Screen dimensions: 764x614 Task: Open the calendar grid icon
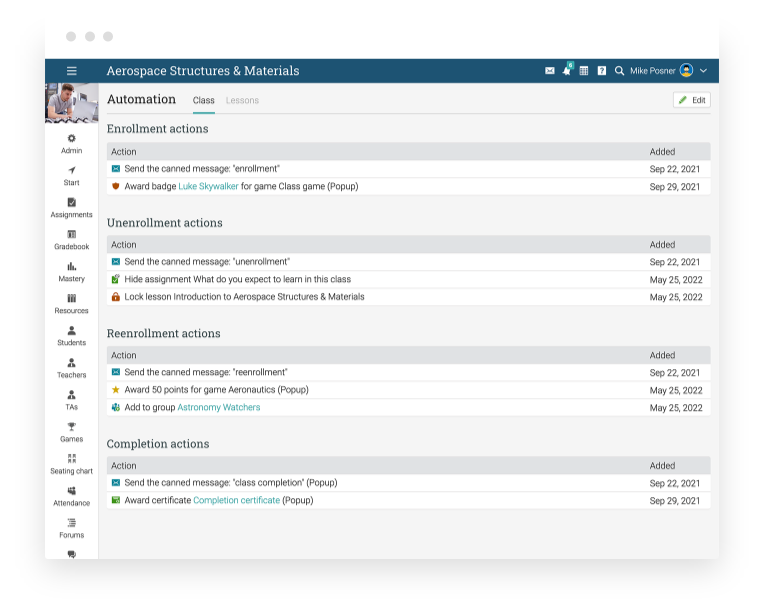(x=584, y=71)
